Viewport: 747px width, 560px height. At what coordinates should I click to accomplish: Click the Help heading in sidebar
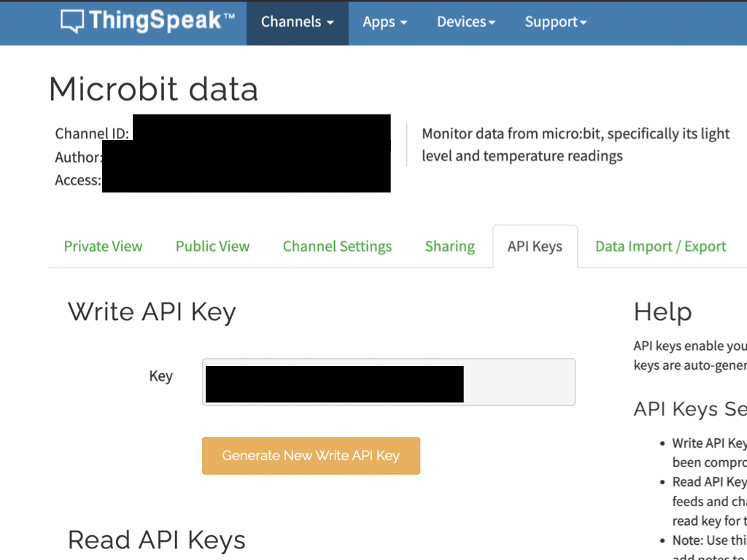coord(662,312)
